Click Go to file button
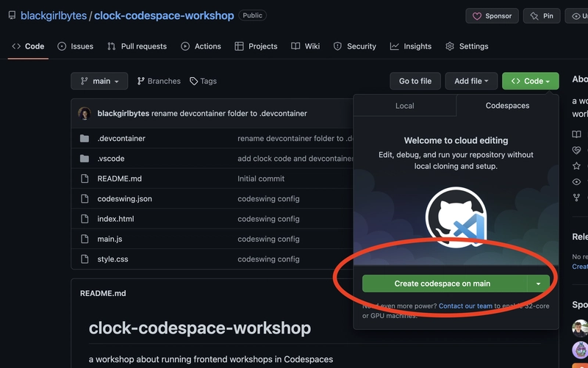Viewport: 588px width, 368px height. click(415, 81)
